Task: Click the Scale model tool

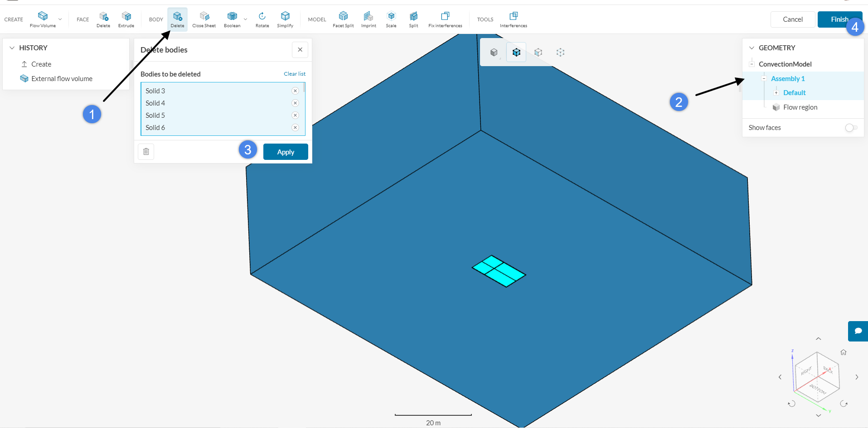Action: pyautogui.click(x=391, y=19)
